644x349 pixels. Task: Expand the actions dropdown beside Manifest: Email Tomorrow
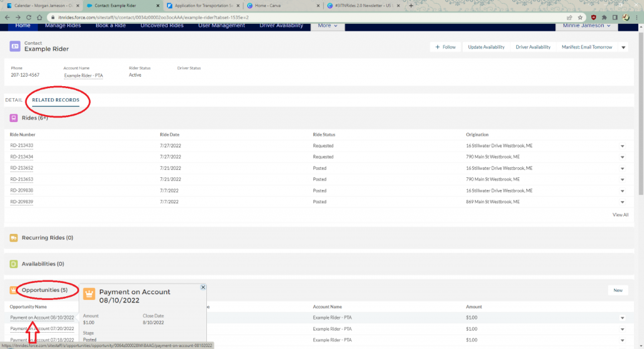click(623, 47)
